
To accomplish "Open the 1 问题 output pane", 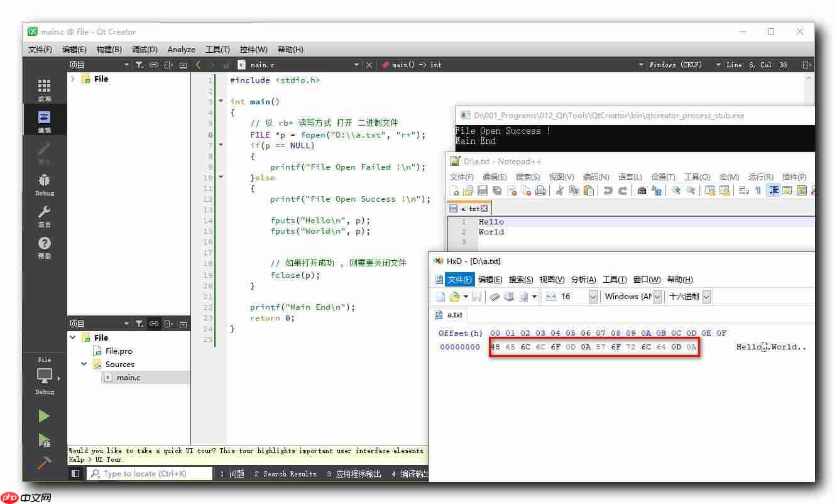I will [232, 474].
